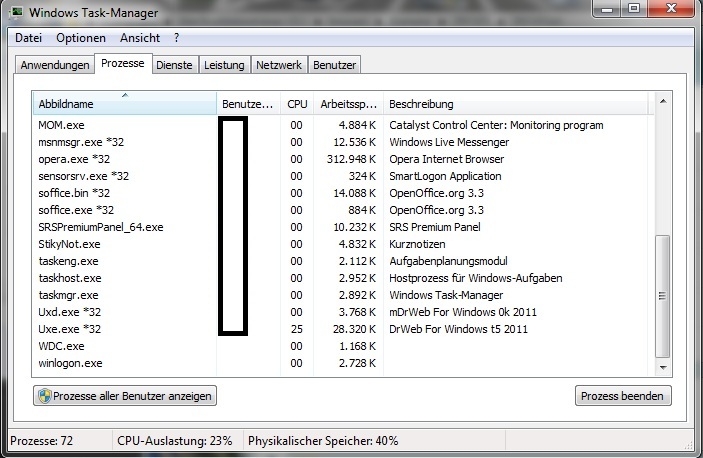
Task: Sort by Arbeitsspeicher column header
Action: point(348,104)
